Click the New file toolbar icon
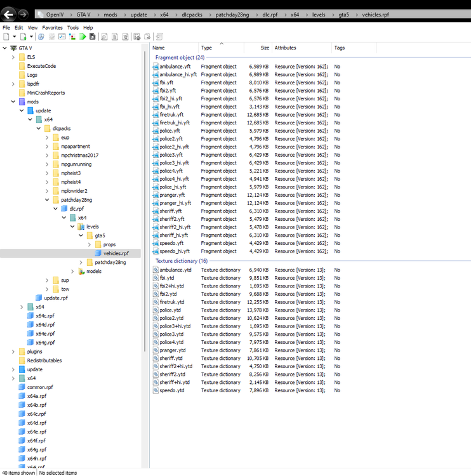The height and width of the screenshot is (476, 471). (6, 37)
